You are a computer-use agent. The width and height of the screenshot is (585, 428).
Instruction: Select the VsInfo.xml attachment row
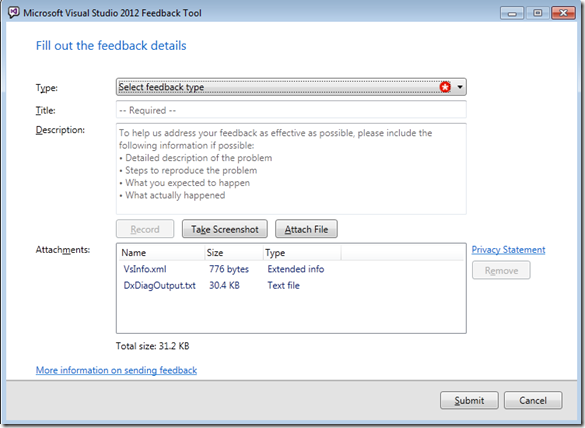pyautogui.click(x=291, y=269)
